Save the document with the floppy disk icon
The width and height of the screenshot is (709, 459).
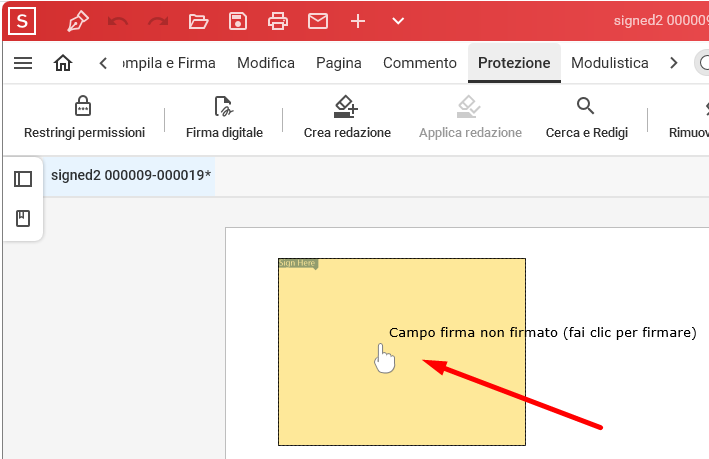click(x=238, y=21)
